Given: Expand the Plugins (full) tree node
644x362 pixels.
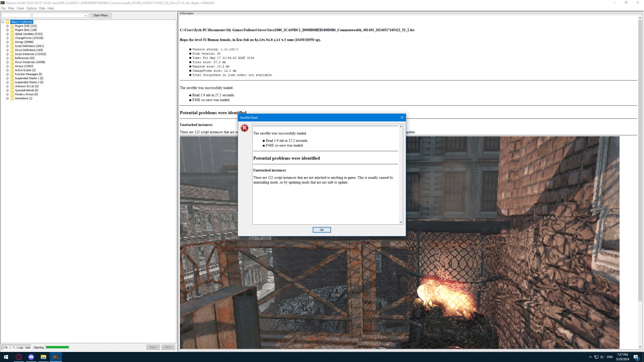Looking at the screenshot, I should [x=7, y=26].
